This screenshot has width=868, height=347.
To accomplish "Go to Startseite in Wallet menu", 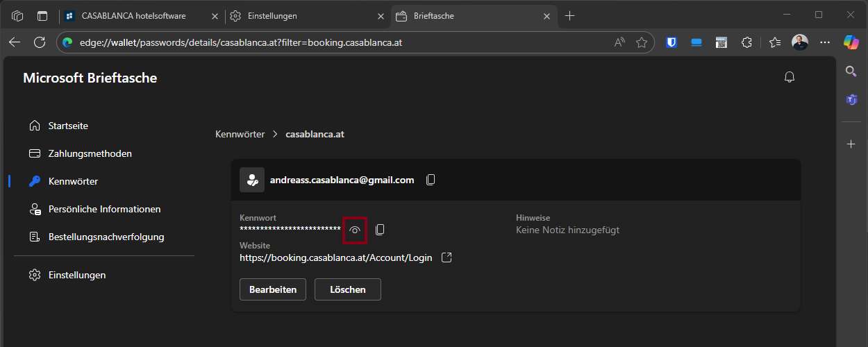I will pyautogui.click(x=68, y=126).
